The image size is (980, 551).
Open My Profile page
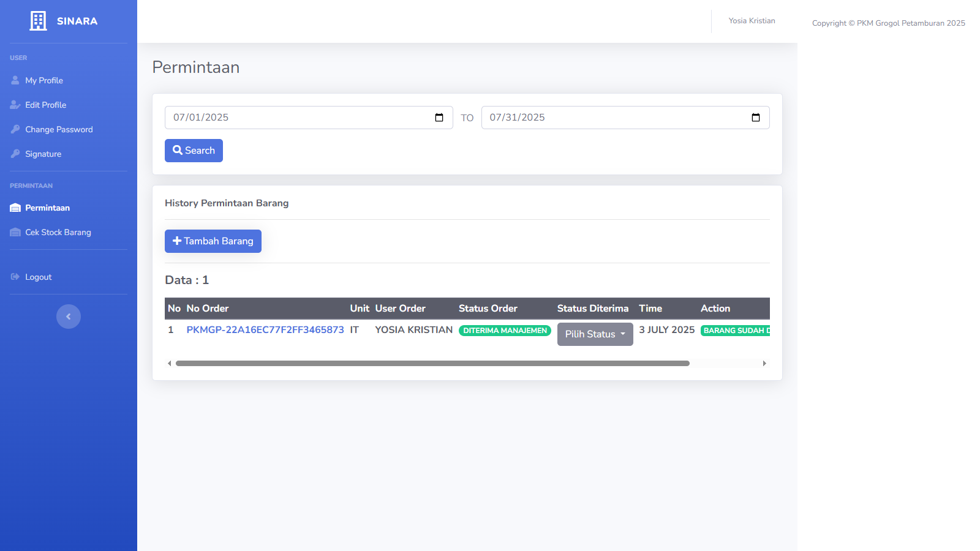(44, 80)
